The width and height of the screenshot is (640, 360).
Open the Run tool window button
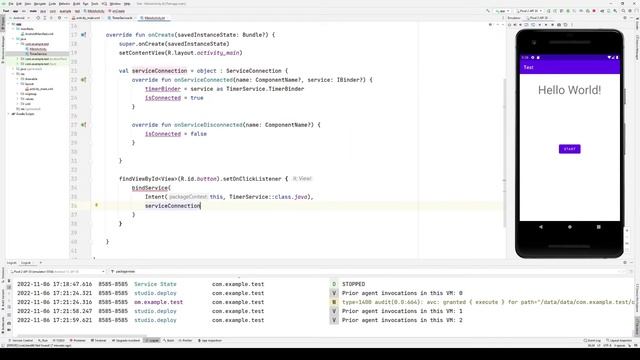tap(43, 340)
